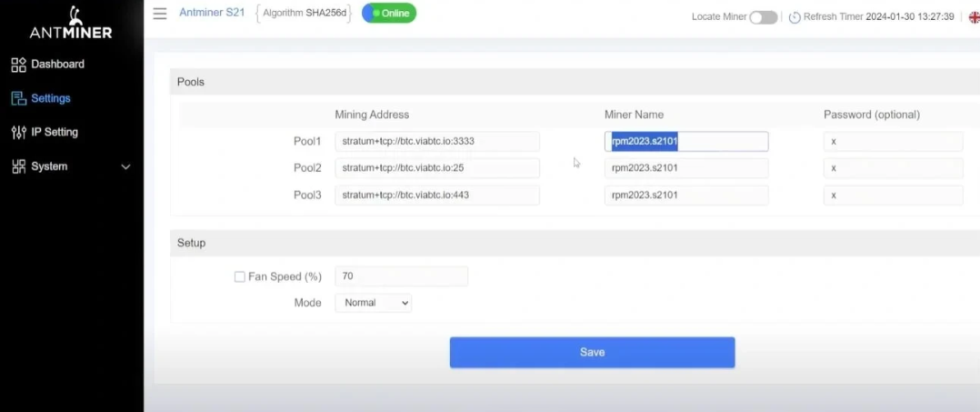Image resolution: width=980 pixels, height=412 pixels.
Task: Expand the System menu chevron
Action: point(126,167)
